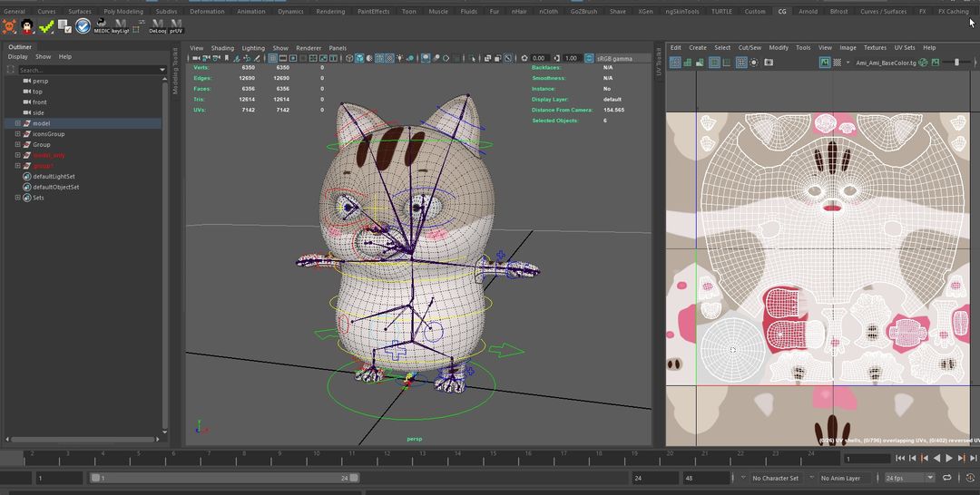Click the select camera viewport icon

[x=195, y=58]
